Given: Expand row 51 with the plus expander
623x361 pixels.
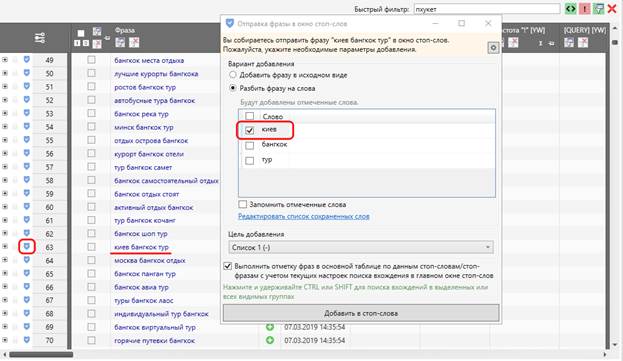Looking at the screenshot, I should tap(4, 86).
